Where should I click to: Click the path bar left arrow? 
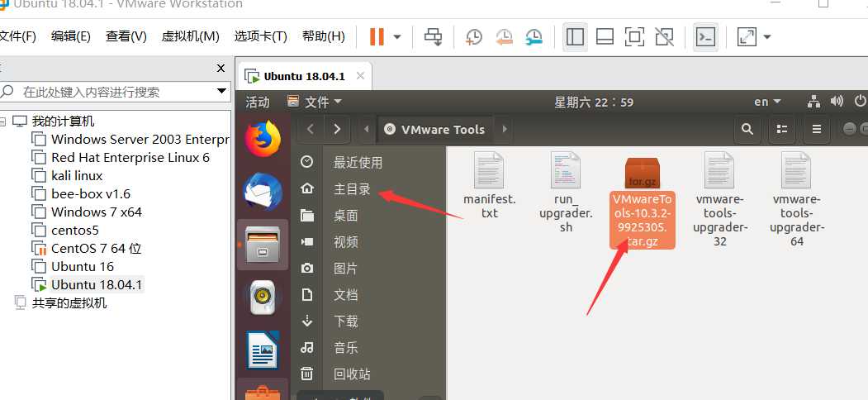click(x=367, y=129)
